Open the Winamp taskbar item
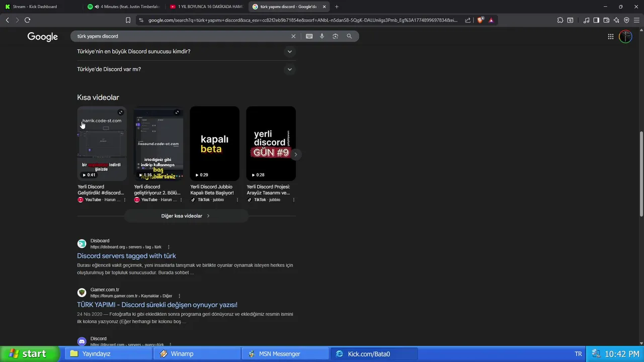This screenshot has height=362, width=644. (197, 354)
